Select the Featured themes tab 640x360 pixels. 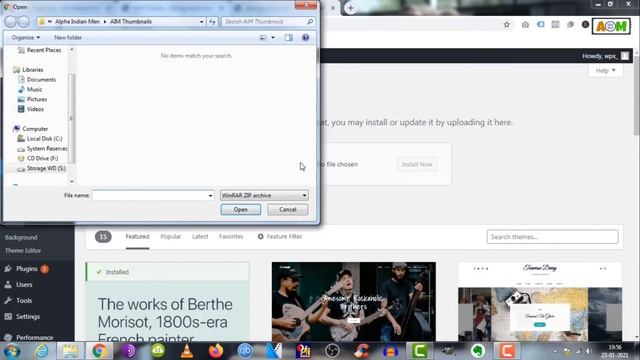pyautogui.click(x=137, y=236)
